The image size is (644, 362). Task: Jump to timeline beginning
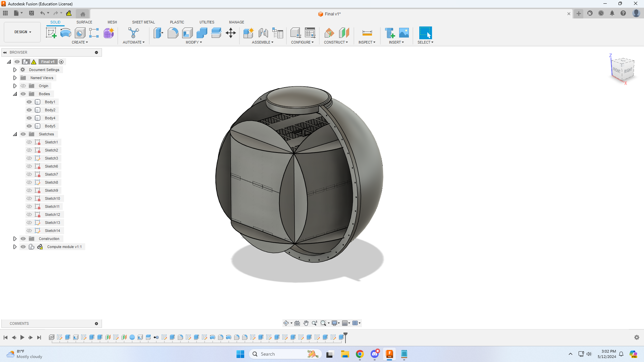[x=5, y=338]
